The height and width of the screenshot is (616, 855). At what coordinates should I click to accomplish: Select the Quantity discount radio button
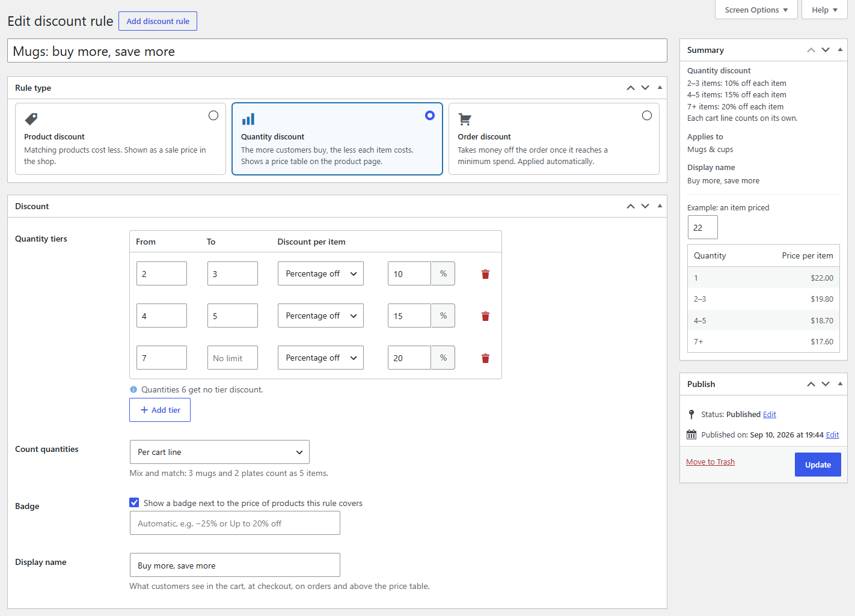tap(430, 115)
